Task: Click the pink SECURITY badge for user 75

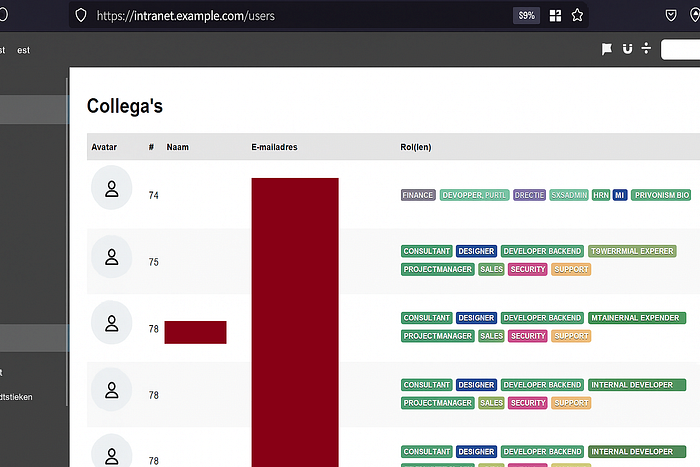Action: pyautogui.click(x=528, y=269)
